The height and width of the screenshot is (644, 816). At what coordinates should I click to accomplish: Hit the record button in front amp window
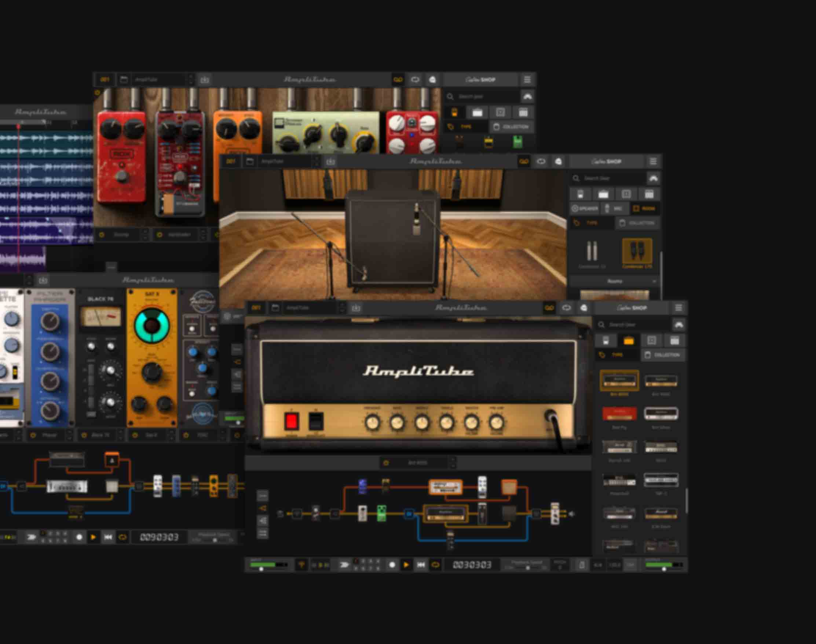pos(392,565)
